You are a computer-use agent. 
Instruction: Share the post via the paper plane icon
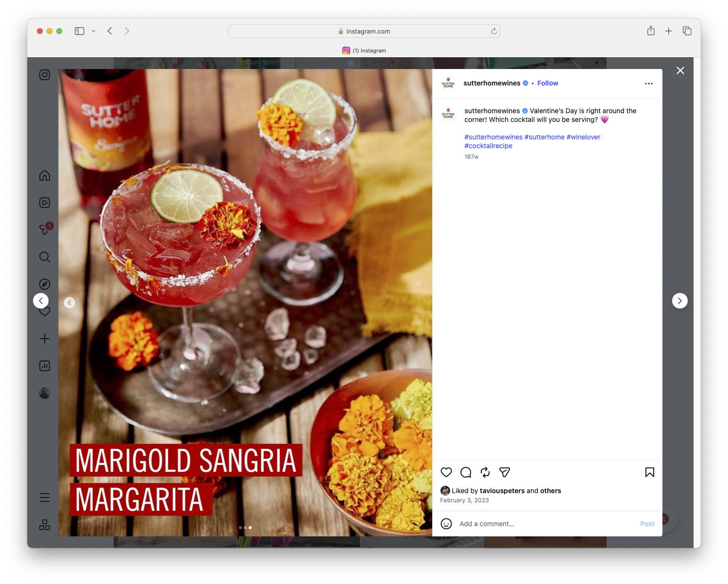pyautogui.click(x=504, y=472)
